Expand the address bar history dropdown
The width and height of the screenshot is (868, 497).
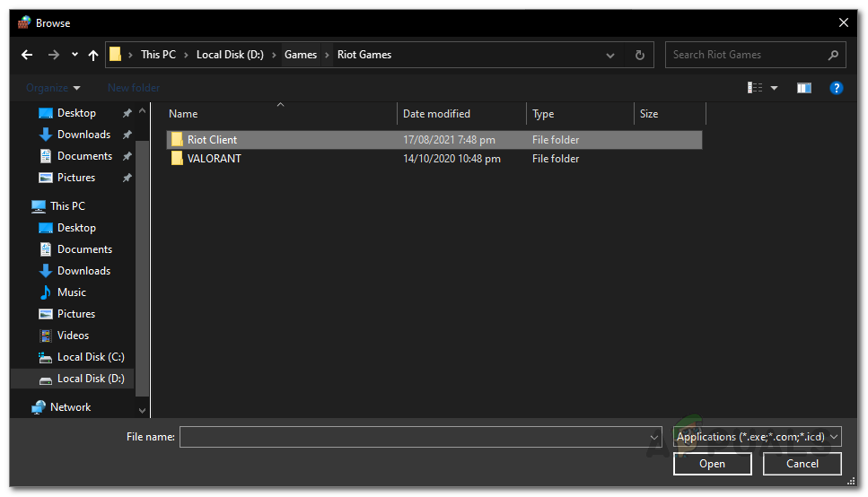coord(610,55)
